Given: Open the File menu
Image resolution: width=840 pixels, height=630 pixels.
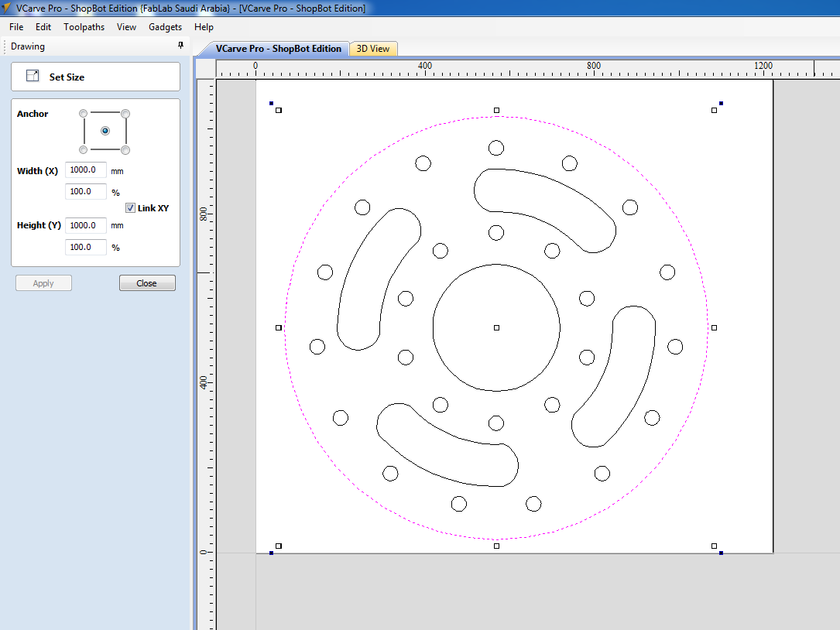Looking at the screenshot, I should [x=16, y=27].
